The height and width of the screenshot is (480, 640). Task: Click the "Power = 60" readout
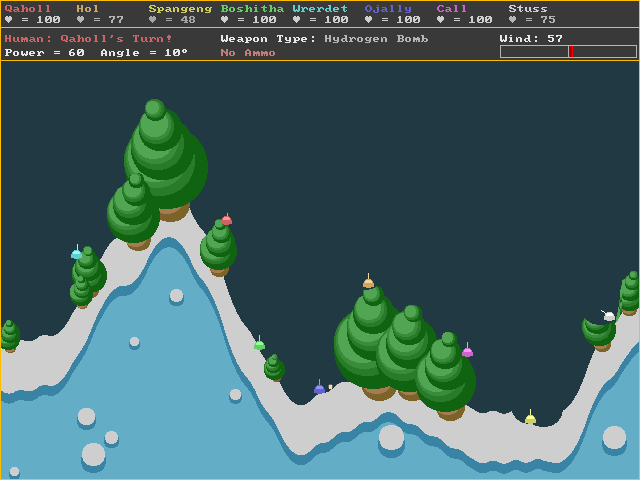pyautogui.click(x=44, y=53)
